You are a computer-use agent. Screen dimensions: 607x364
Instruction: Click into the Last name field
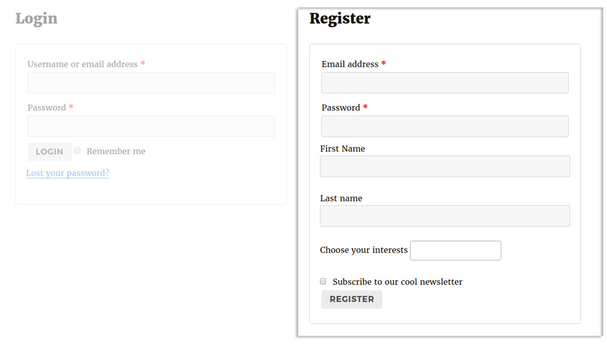point(445,216)
